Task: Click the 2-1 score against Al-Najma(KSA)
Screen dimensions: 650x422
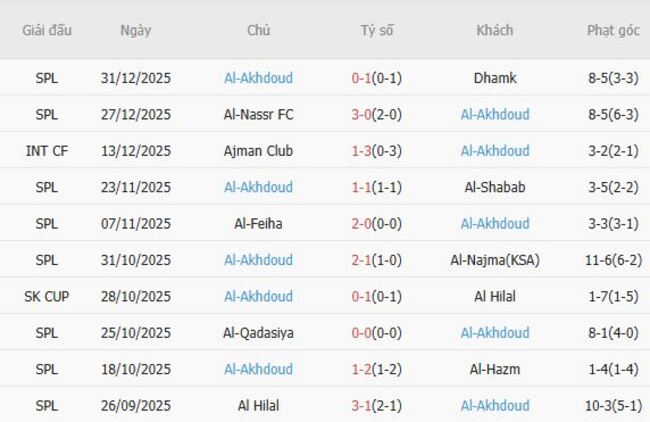Action: [362, 260]
